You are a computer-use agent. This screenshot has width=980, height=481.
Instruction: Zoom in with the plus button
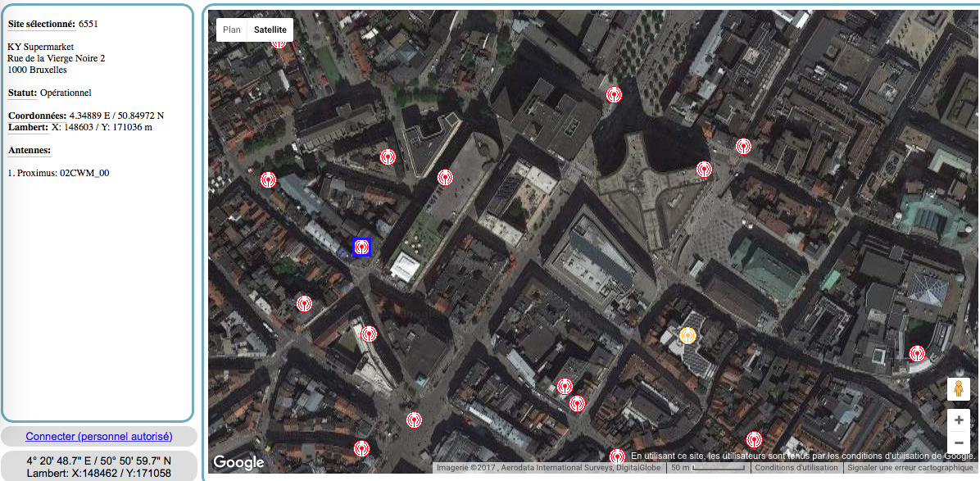[x=958, y=420]
